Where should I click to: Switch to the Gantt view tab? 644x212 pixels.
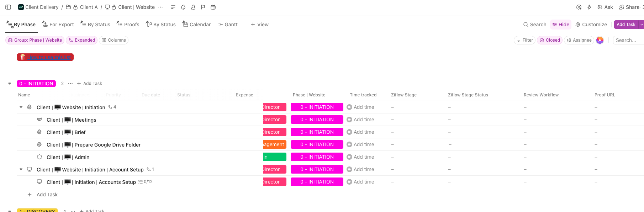click(x=228, y=25)
